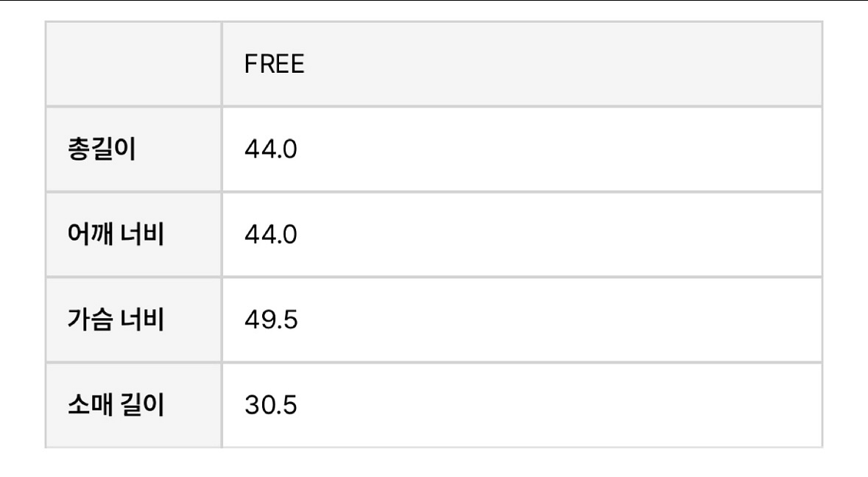Select the 어깨 너비 row label

tap(116, 234)
